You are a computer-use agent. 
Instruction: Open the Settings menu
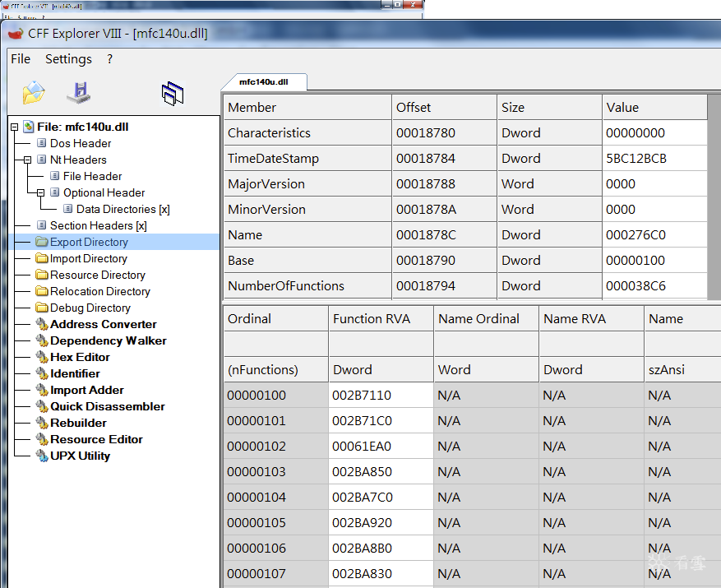click(68, 59)
